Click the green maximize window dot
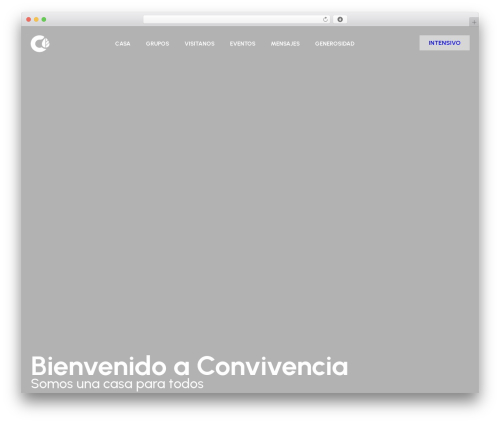This screenshot has width=500, height=423. tap(44, 20)
